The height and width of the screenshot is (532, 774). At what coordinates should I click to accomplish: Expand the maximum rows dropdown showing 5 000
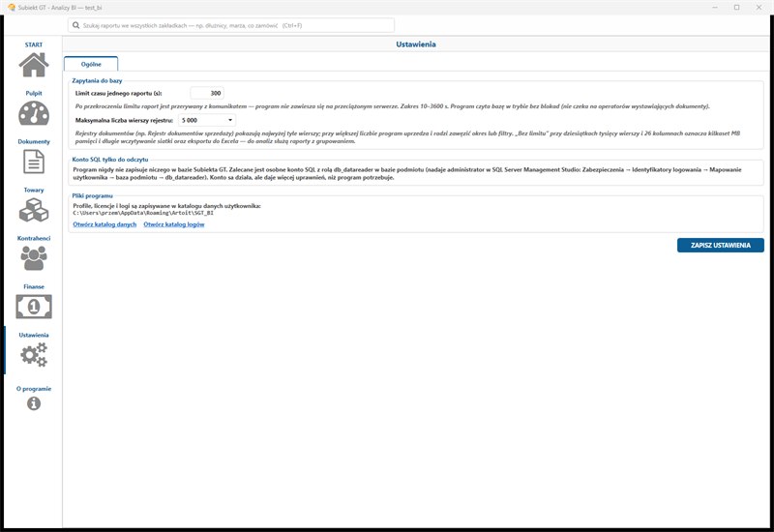207,120
